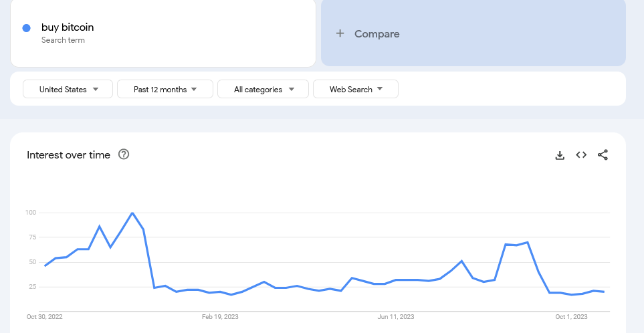Click the Search term subtitle text

64,40
